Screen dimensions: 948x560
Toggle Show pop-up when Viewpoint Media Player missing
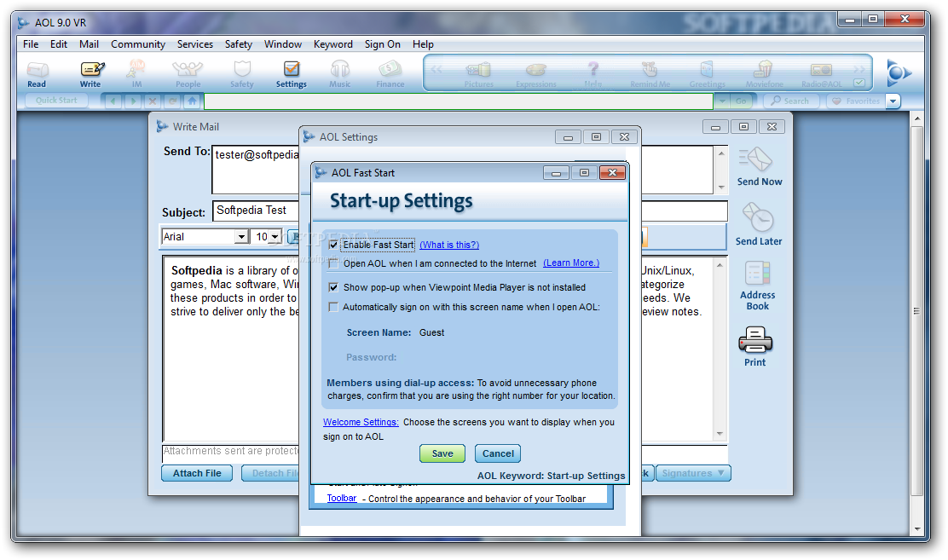coord(333,287)
